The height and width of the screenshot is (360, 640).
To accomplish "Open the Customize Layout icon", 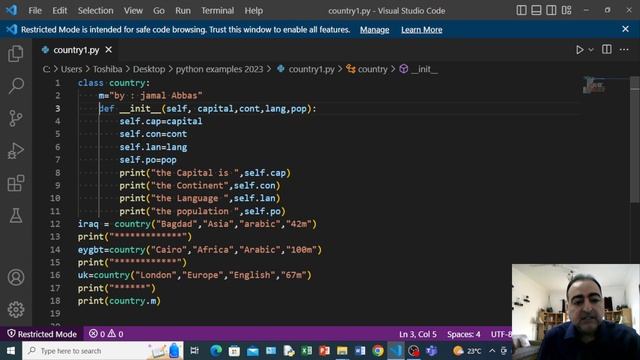I will 566,10.
